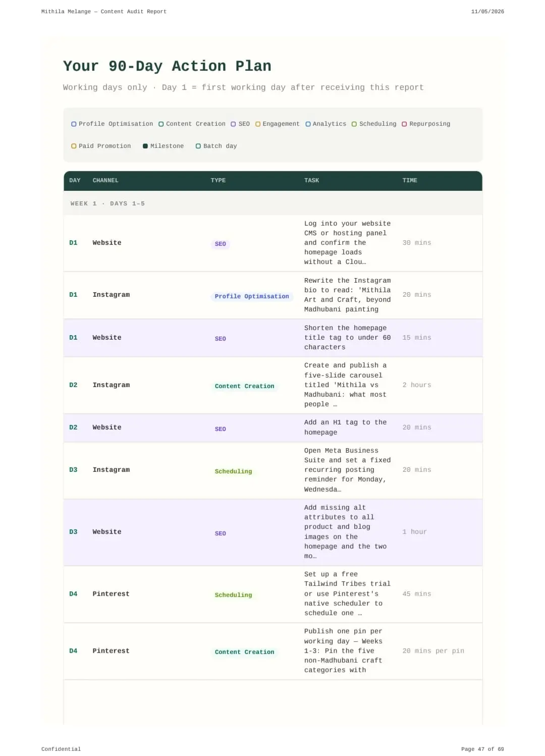Screen dimensions: 545x756
Task: Click the 'Create and publish a five-slide carousel' task
Action: coord(346,386)
